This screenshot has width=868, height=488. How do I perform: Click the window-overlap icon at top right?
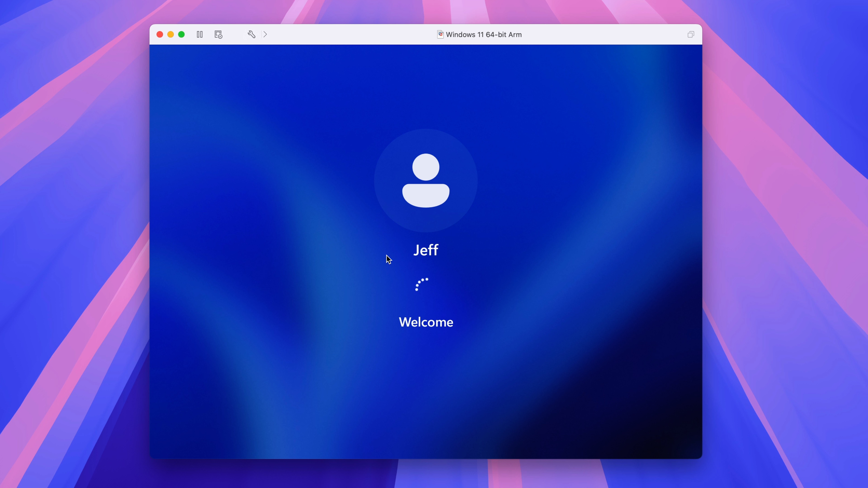(x=691, y=34)
